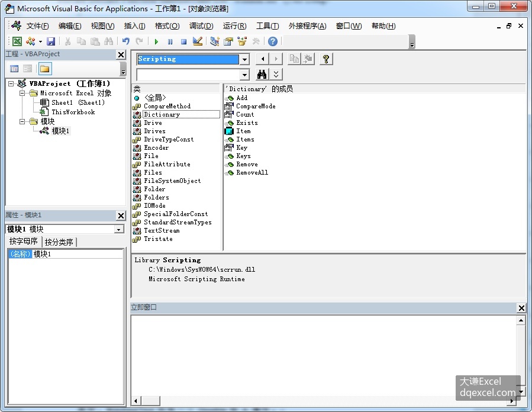The width and height of the screenshot is (532, 412).
Task: Open the 编辑(E) menu
Action: pos(70,26)
